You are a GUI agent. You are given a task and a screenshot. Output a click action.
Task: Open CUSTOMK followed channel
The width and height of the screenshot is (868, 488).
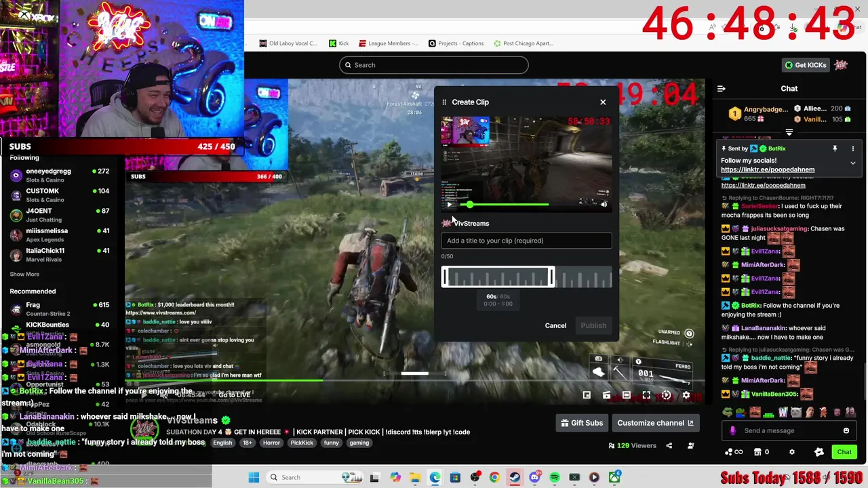click(x=60, y=195)
